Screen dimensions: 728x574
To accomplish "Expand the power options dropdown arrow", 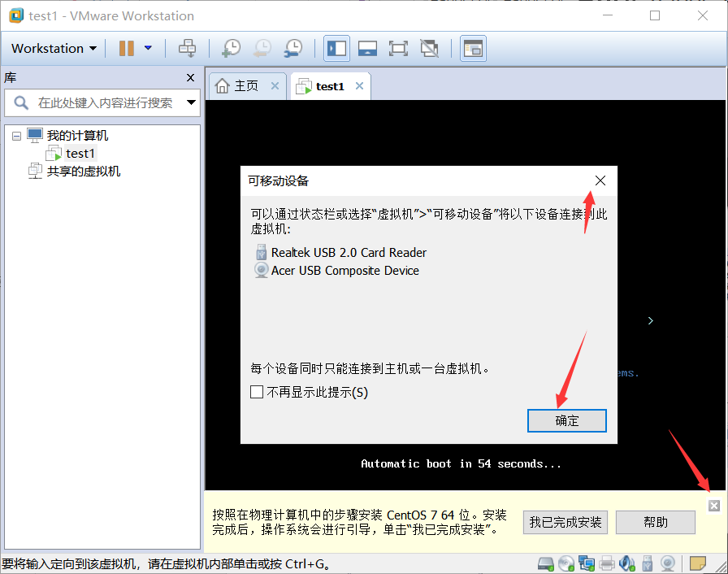I will (x=148, y=48).
